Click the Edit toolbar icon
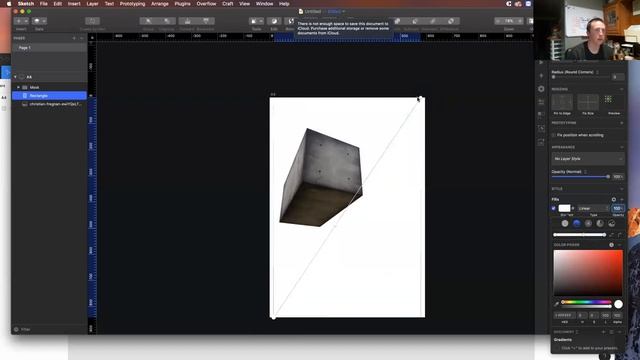This screenshot has height=360, width=640. coord(274,21)
